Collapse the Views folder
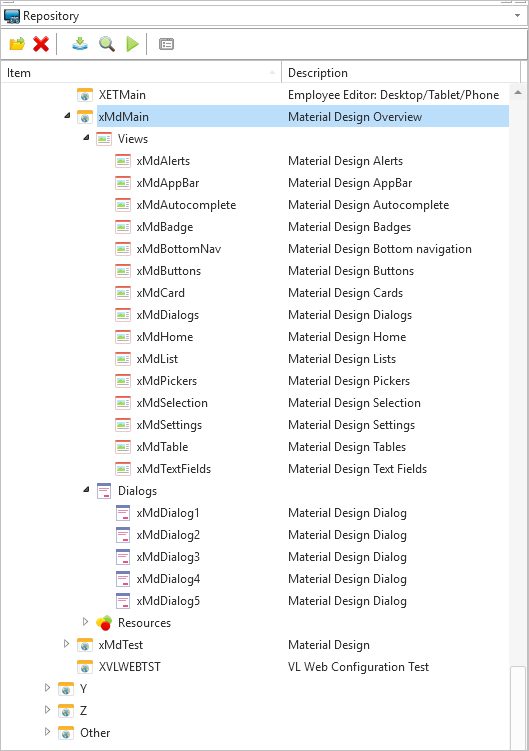The image size is (529, 751). click(x=86, y=137)
